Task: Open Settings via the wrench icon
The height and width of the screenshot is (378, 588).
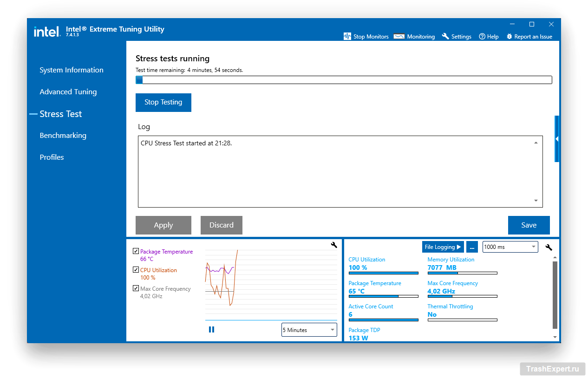Action: [x=445, y=36]
